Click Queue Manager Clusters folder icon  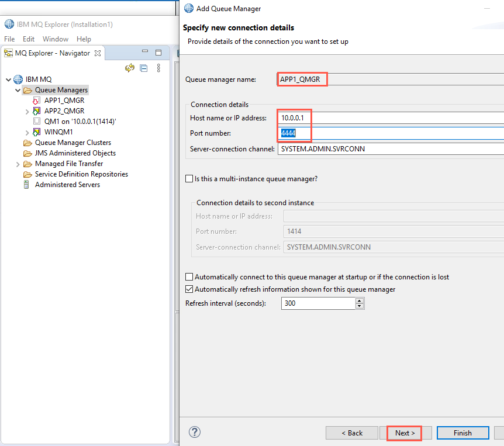27,143
